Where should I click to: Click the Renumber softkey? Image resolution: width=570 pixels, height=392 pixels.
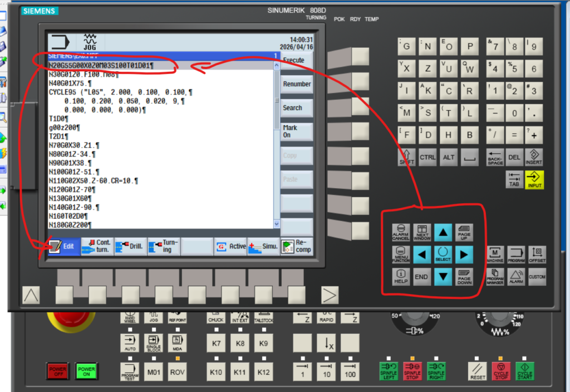tap(296, 84)
